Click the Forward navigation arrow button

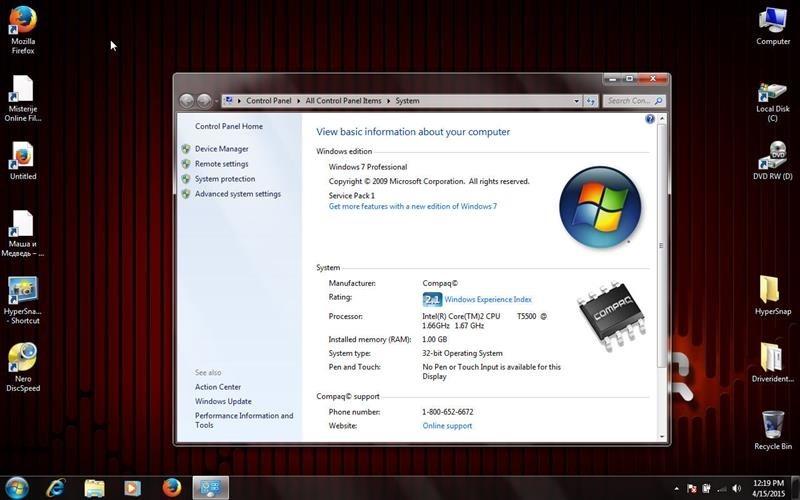pyautogui.click(x=204, y=101)
